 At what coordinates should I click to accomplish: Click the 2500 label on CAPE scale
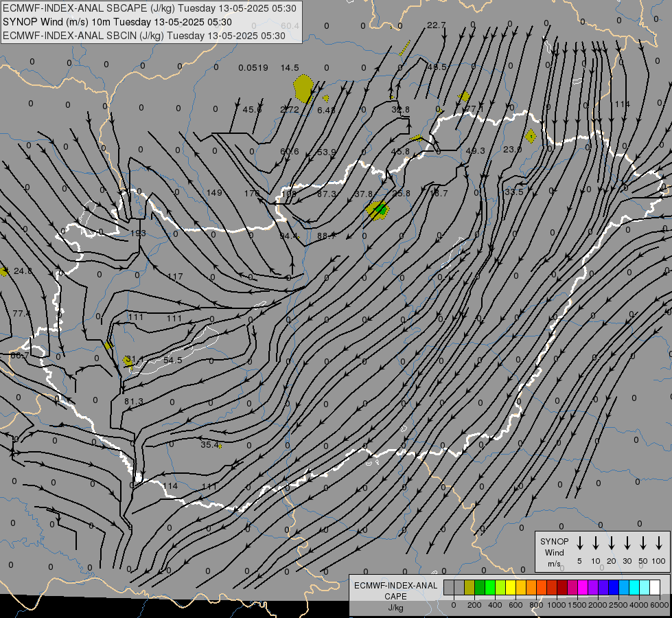coord(618,605)
